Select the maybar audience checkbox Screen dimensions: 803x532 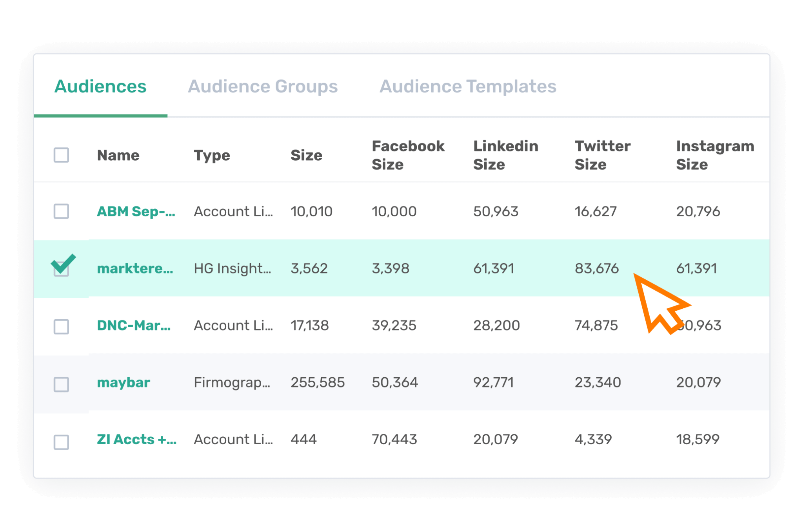pos(62,382)
